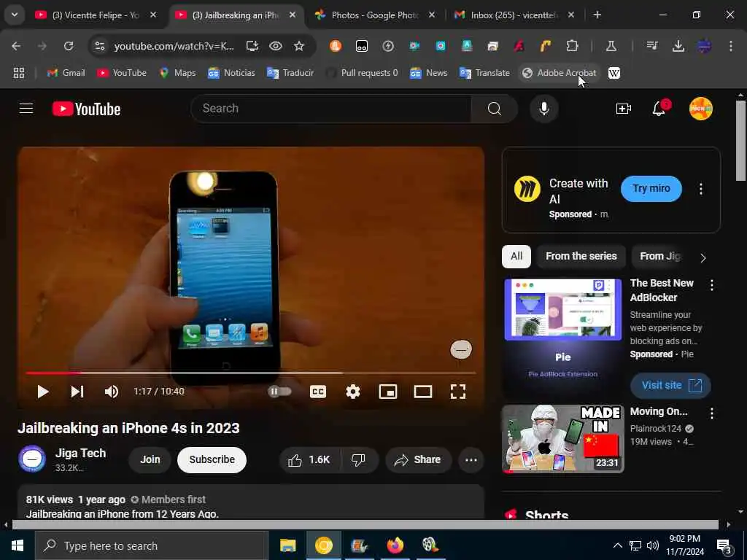Show hidden system tray icons
747x560 pixels.
(617, 545)
